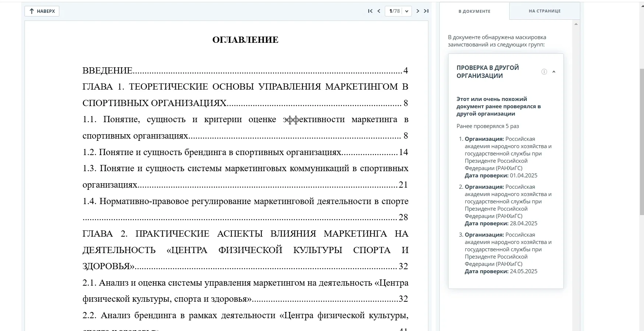Click the ГЛАВА 2 contents entry
The height and width of the screenshot is (331, 644).
(x=245, y=250)
